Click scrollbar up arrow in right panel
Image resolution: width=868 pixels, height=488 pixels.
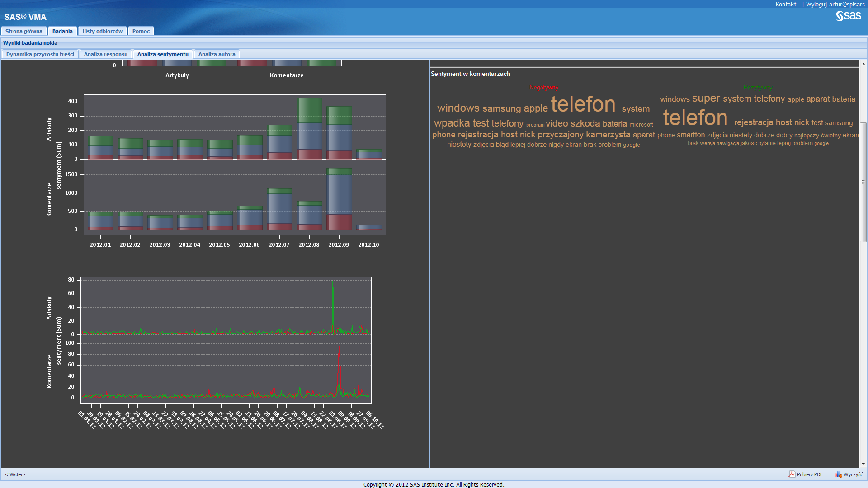click(x=863, y=64)
